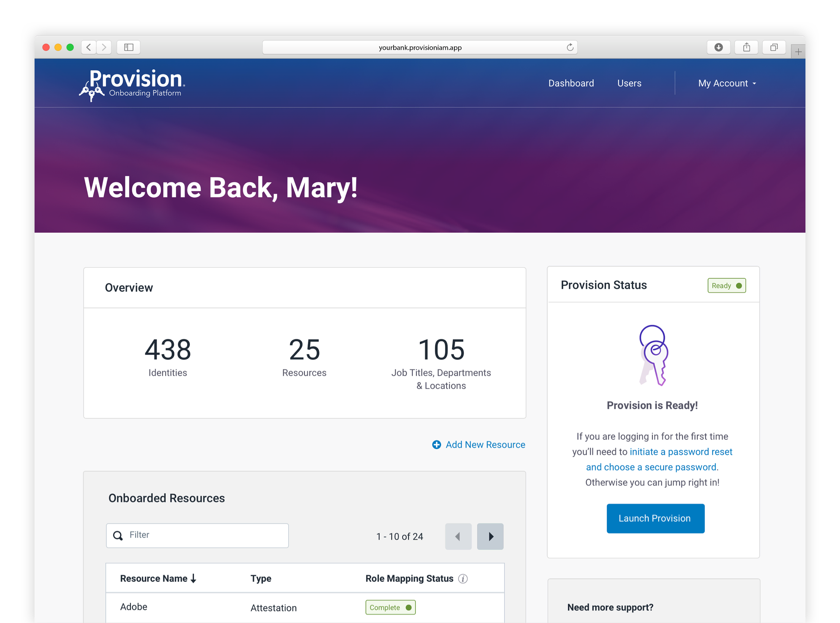Click the magnifier icon in the filter box

coord(118,536)
